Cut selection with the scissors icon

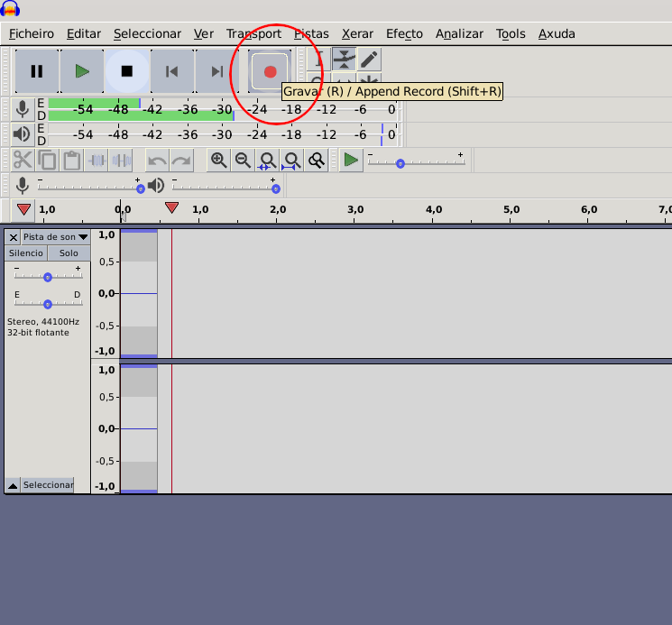pyautogui.click(x=23, y=161)
